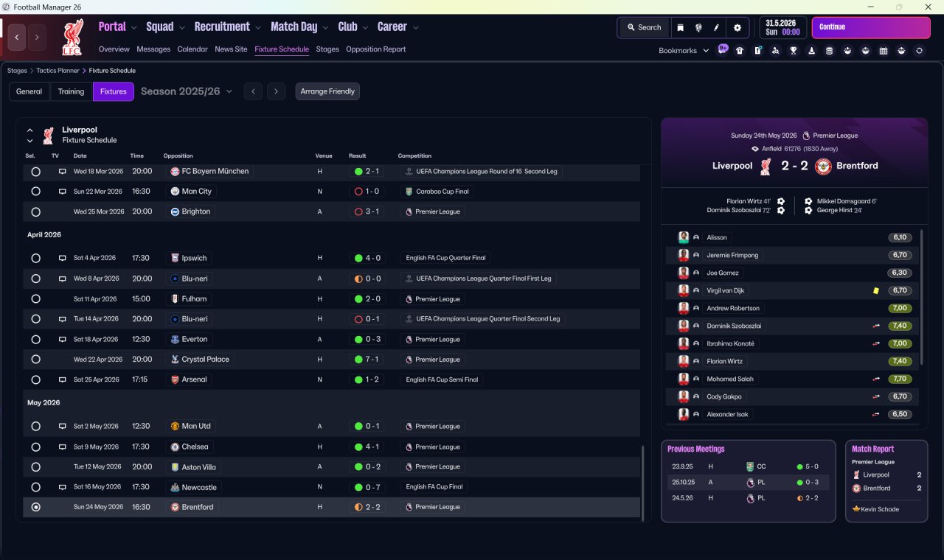944x560 pixels.
Task: Select the Brighton fixture radio button
Action: (x=35, y=211)
